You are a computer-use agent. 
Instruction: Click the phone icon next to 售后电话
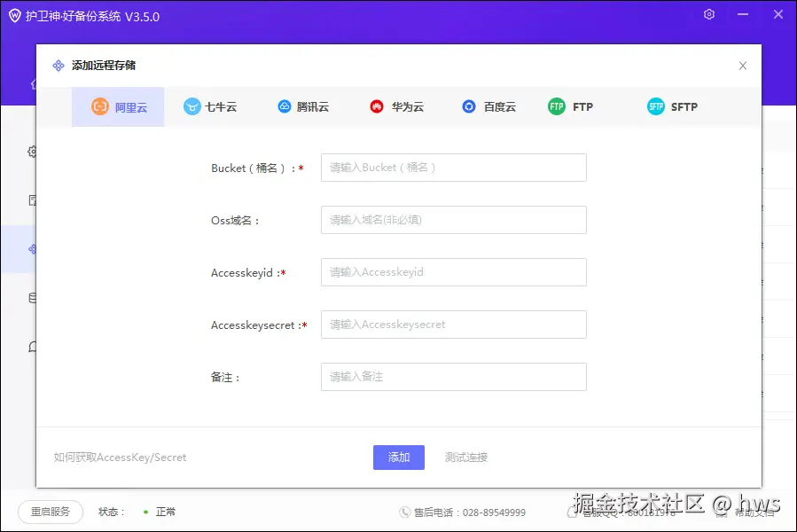coord(407,512)
